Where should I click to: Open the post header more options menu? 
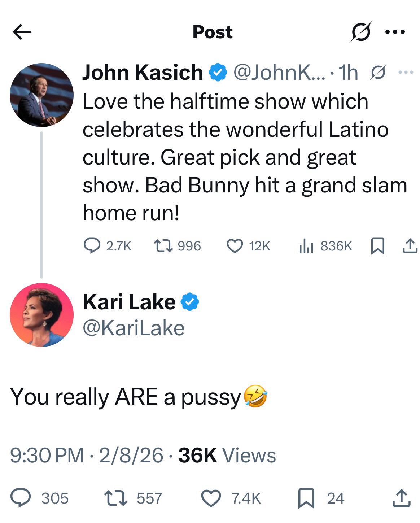click(395, 32)
